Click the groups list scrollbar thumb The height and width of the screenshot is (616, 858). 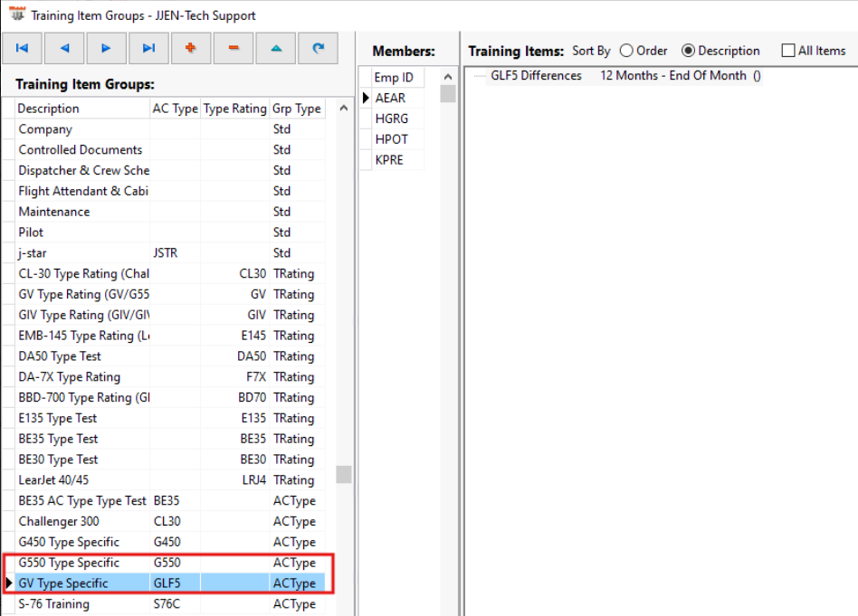coord(344,474)
